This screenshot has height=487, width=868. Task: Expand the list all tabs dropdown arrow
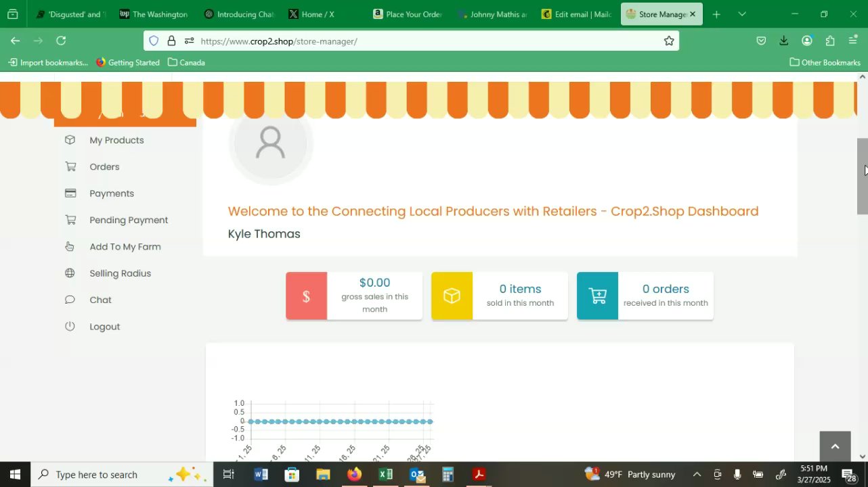point(742,14)
